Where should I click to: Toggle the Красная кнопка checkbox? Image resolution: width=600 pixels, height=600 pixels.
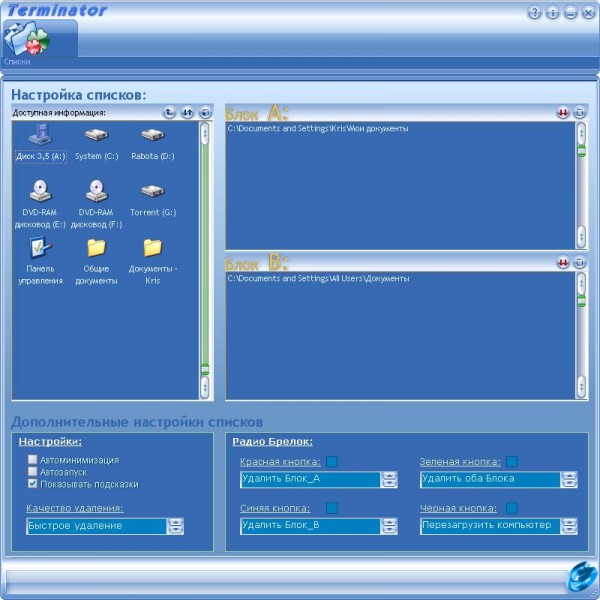pyautogui.click(x=332, y=461)
